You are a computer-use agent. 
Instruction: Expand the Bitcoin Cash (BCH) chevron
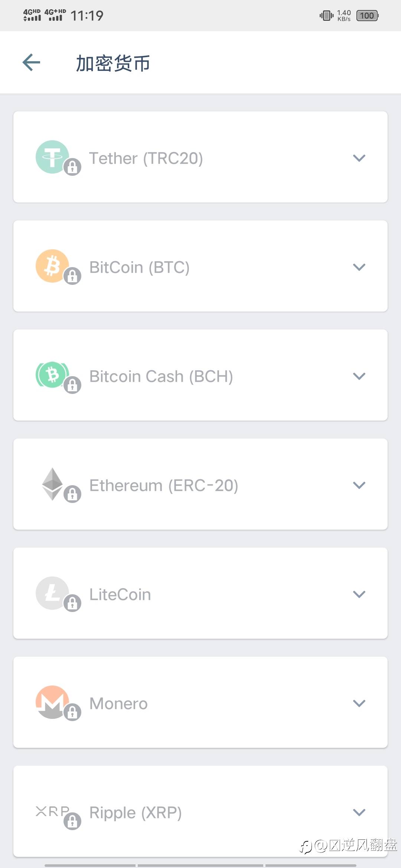[x=359, y=376]
